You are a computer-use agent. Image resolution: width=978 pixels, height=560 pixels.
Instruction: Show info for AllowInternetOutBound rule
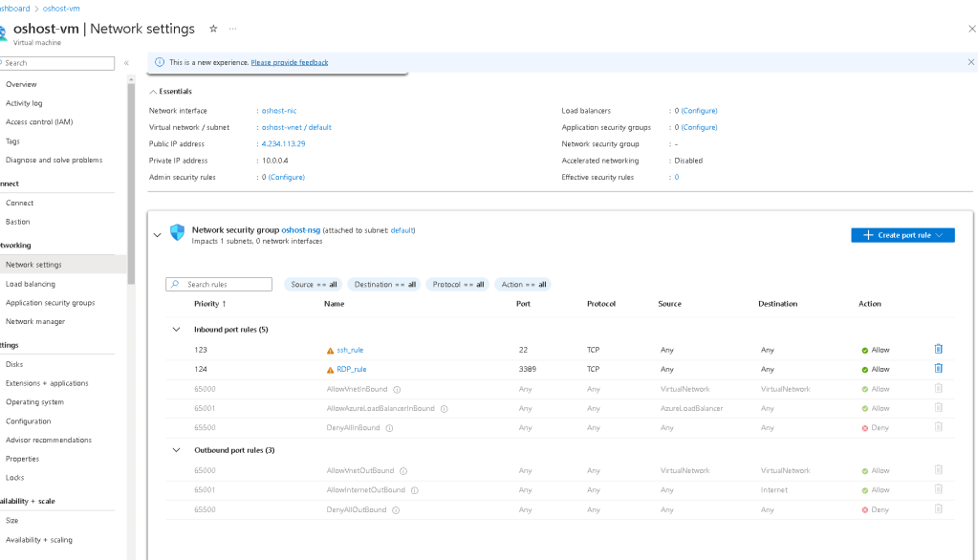pyautogui.click(x=414, y=491)
